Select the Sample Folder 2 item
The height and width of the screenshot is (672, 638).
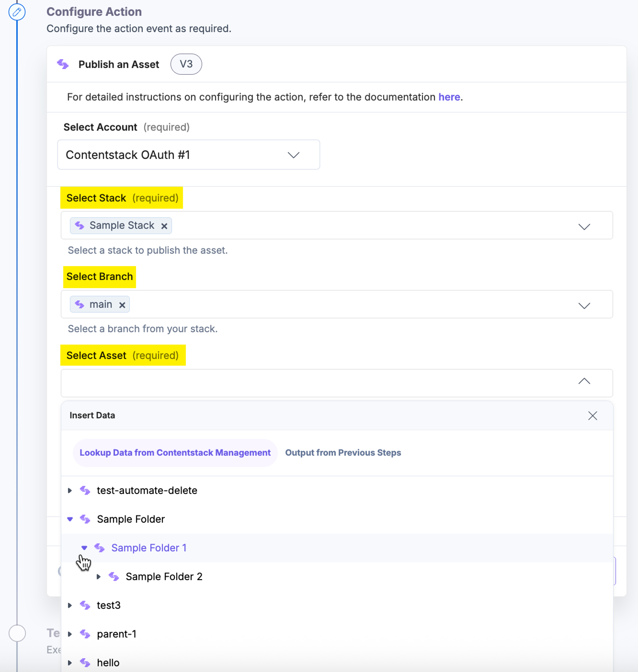click(x=164, y=577)
